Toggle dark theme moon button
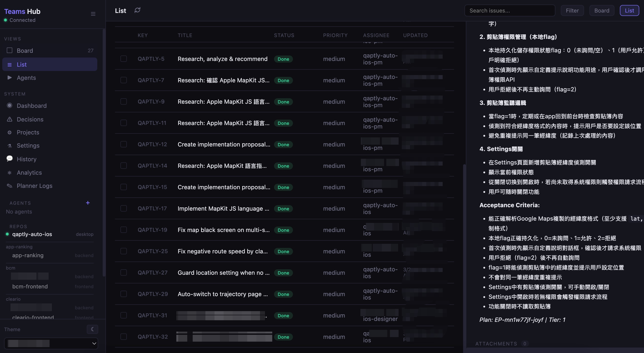 coord(92,329)
